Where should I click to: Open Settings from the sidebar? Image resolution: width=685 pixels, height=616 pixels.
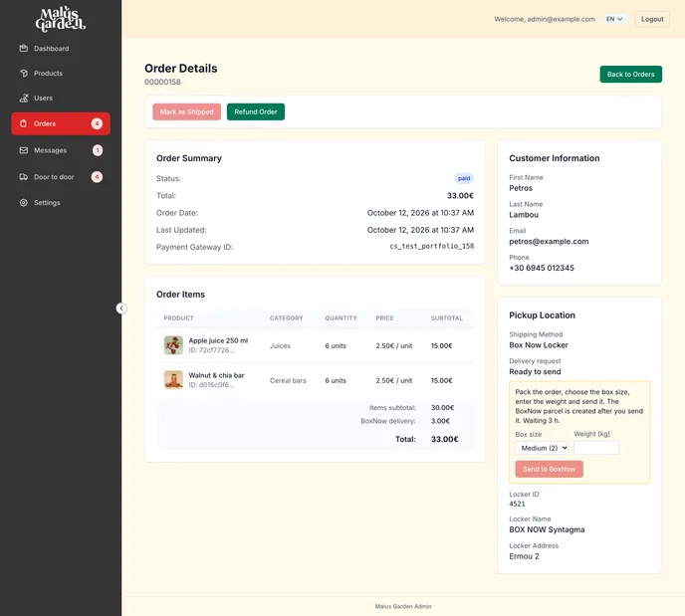[x=61, y=203]
